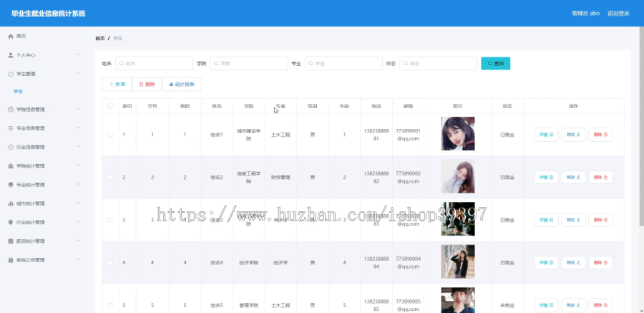Click the red 删除 button in the toolbar

point(147,85)
